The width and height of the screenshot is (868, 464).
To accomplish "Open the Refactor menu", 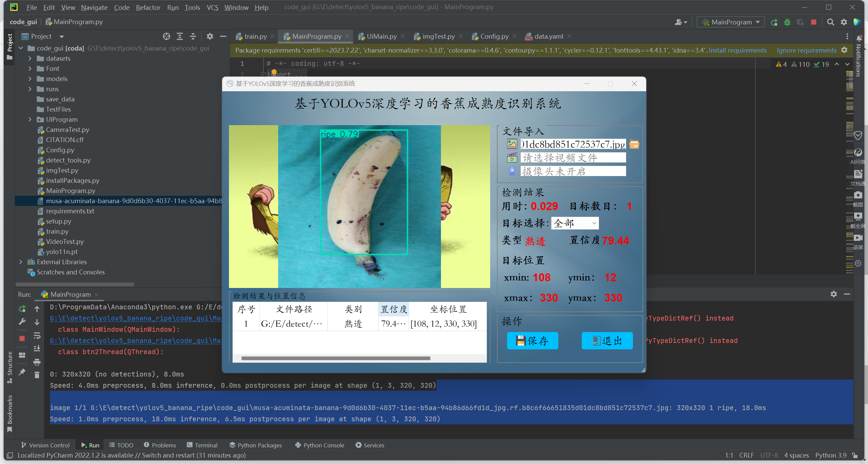I will click(x=148, y=7).
